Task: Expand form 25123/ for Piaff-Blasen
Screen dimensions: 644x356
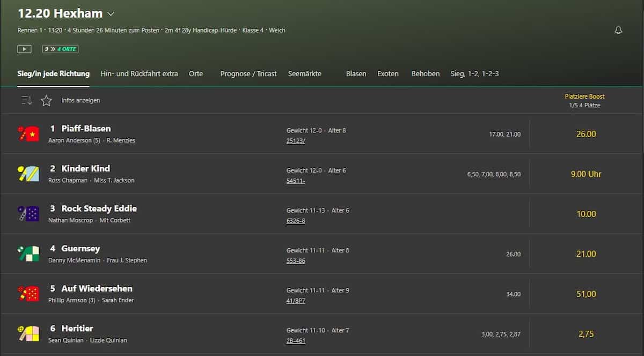Action: click(x=296, y=141)
